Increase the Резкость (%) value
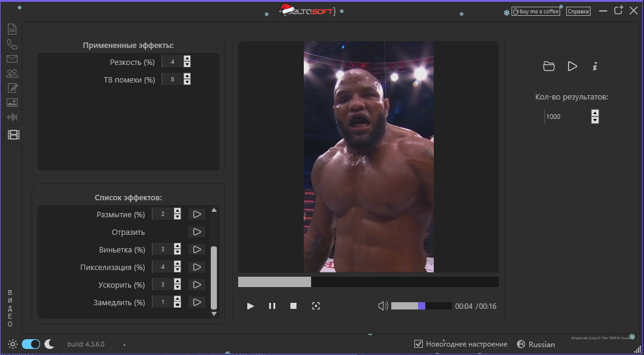 pos(187,59)
